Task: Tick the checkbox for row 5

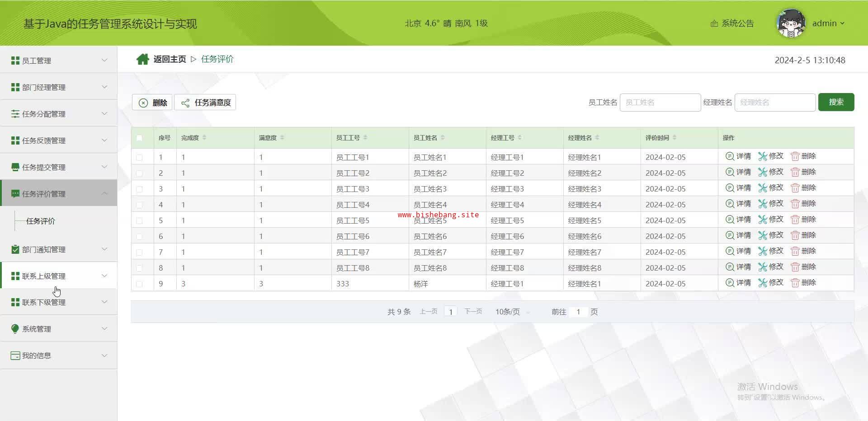Action: pos(139,221)
